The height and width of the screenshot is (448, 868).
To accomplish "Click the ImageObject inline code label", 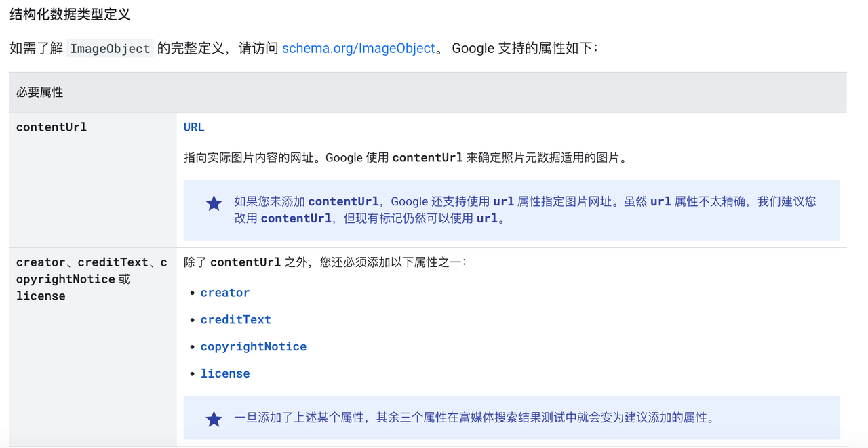I will coord(110,49).
